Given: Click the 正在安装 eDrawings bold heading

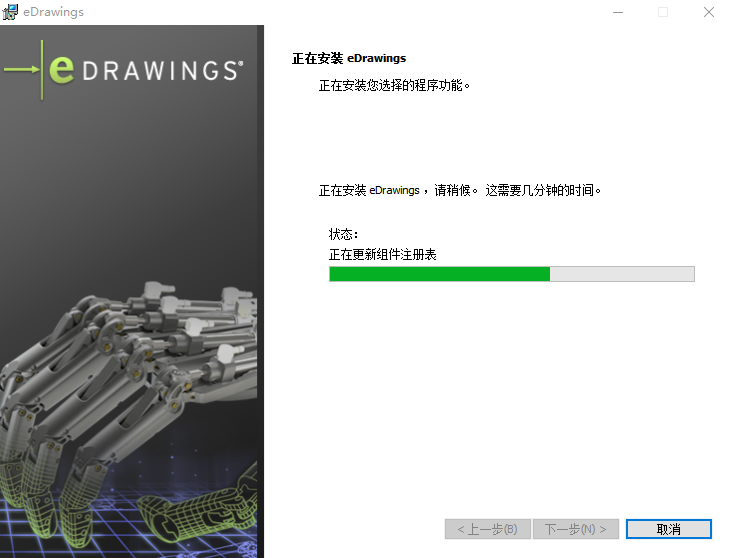Looking at the screenshot, I should pyautogui.click(x=349, y=58).
